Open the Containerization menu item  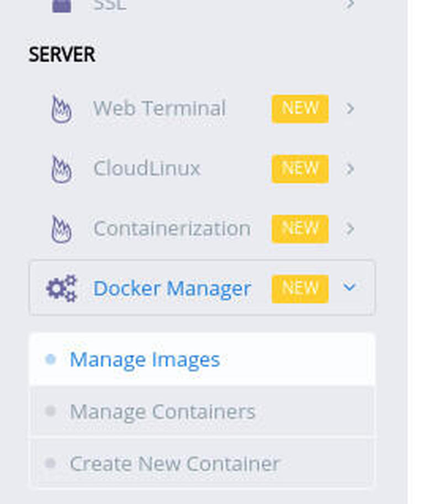point(202,229)
